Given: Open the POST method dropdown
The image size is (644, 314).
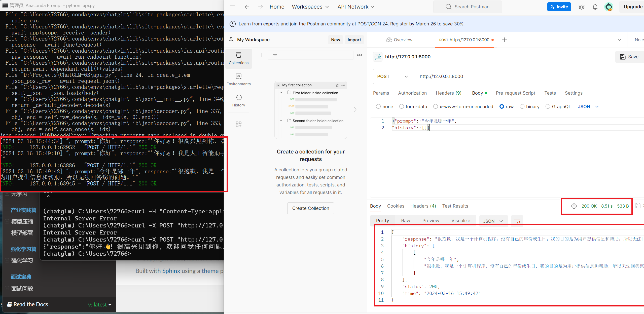Looking at the screenshot, I should pyautogui.click(x=392, y=76).
